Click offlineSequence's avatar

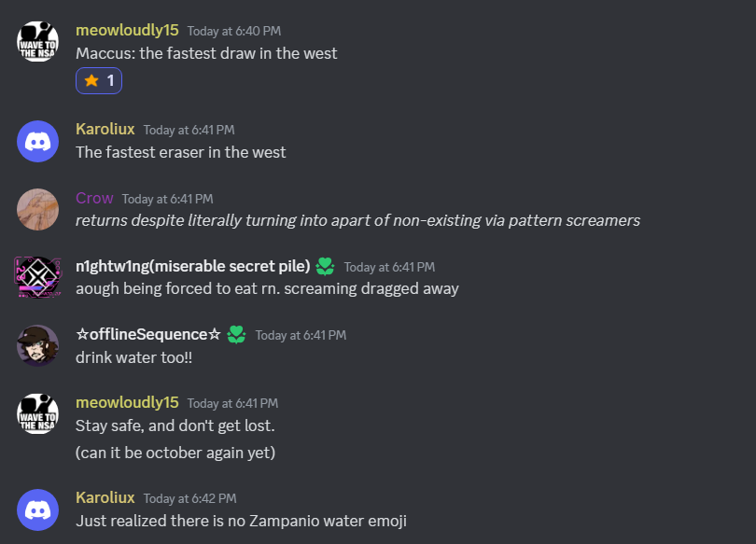[x=38, y=345]
